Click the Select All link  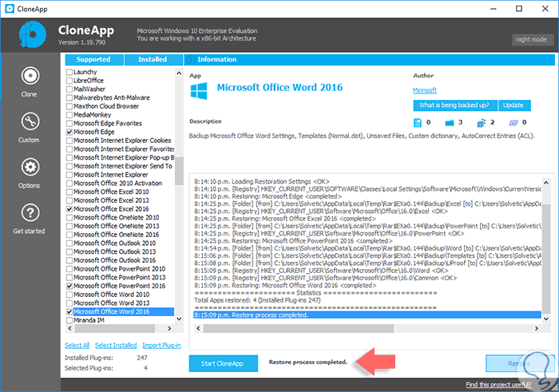(x=77, y=346)
